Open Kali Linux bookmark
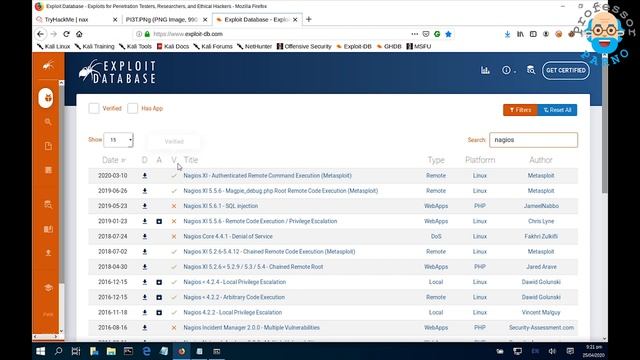 point(53,47)
